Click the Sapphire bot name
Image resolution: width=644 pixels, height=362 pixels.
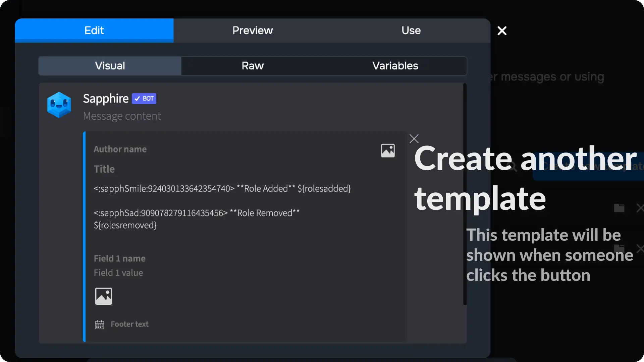click(106, 99)
